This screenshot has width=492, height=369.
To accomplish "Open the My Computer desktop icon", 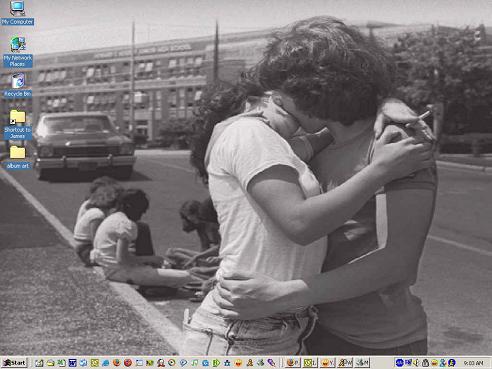I will click(17, 13).
